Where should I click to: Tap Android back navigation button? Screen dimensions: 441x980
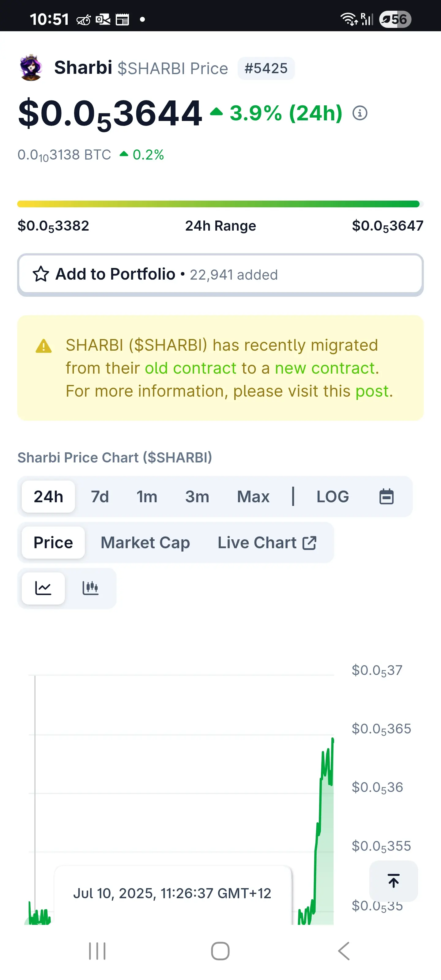pos(344,951)
